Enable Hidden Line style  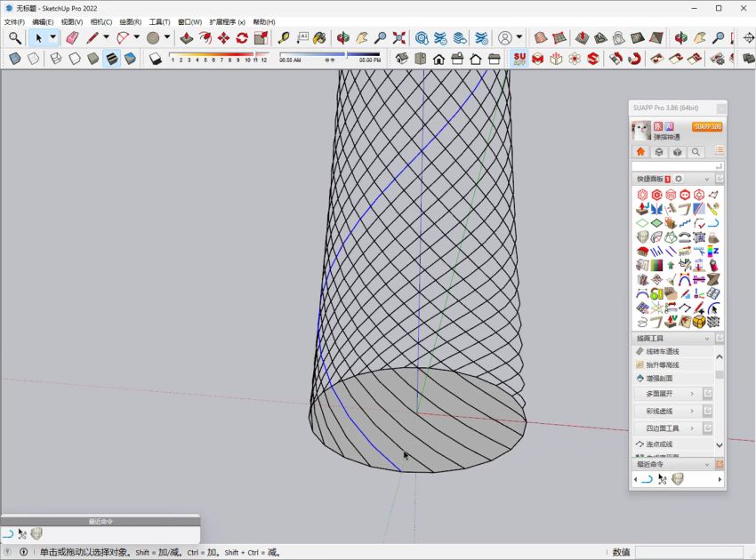pyautogui.click(x=75, y=59)
